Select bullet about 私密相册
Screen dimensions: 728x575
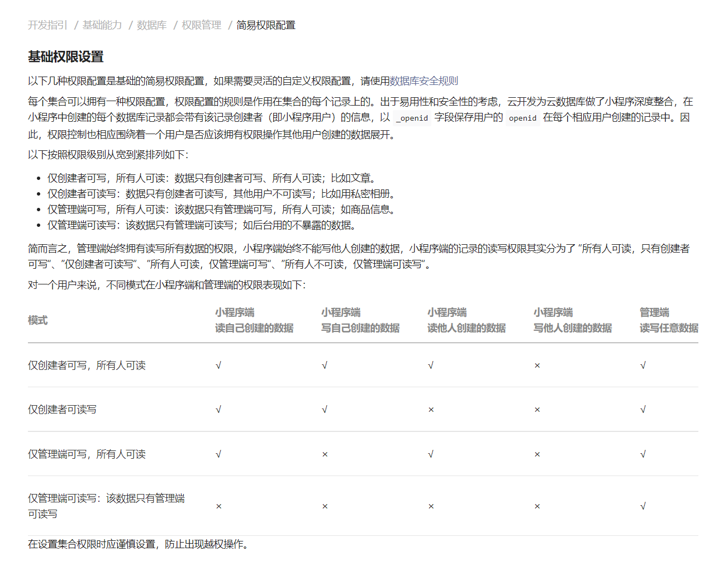click(x=223, y=194)
